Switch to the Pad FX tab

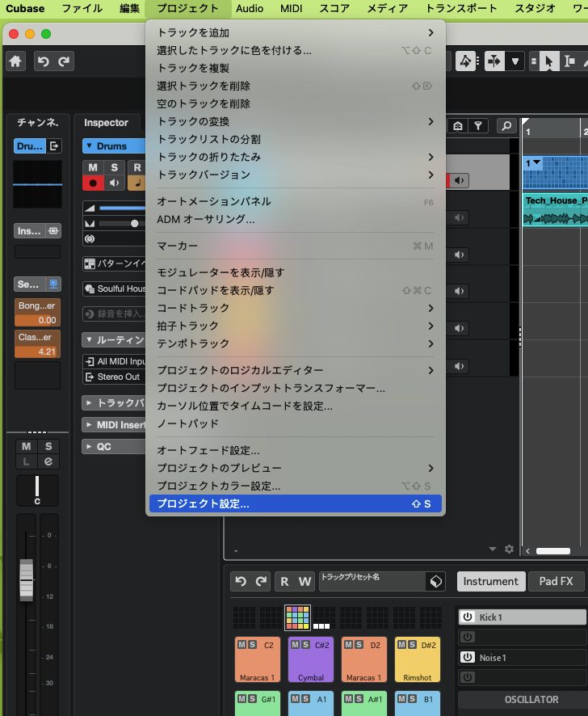pyautogui.click(x=556, y=581)
